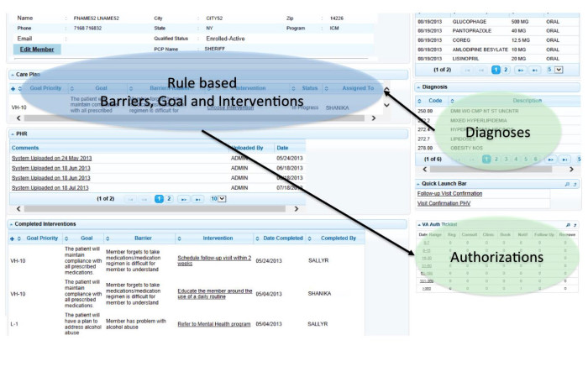Screen dimensions: 588x377
Task: Click the pin icon in Quick Launch Bar
Action: pyautogui.click(x=575, y=184)
